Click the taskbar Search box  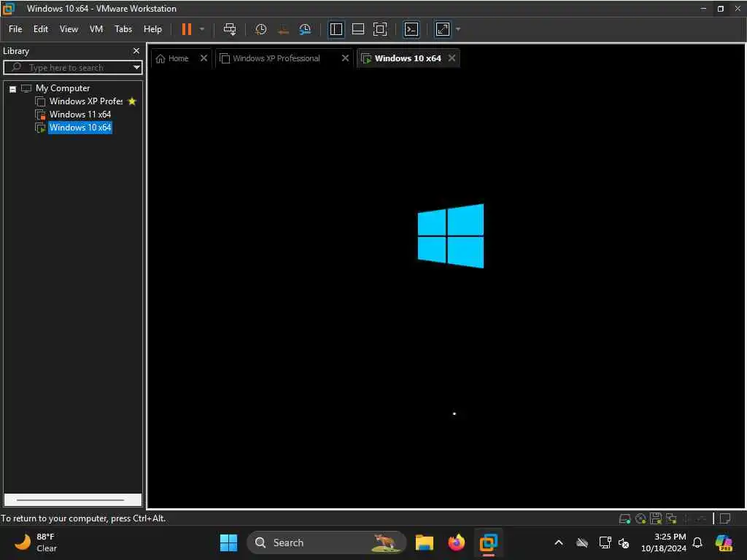[326, 542]
